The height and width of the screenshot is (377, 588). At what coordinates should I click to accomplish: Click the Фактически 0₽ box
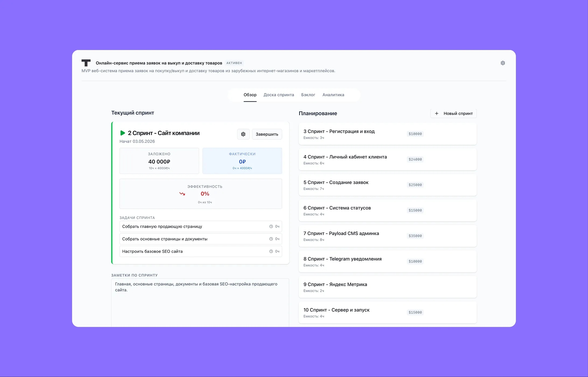[x=242, y=161]
